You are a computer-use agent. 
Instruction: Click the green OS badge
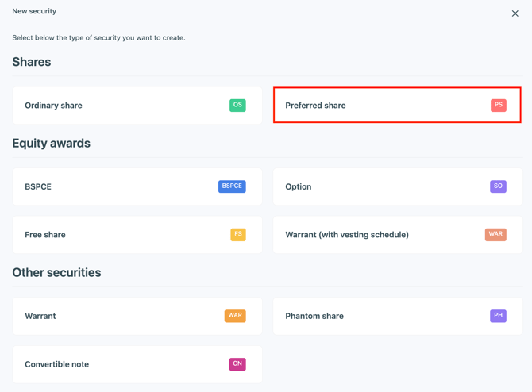pos(237,105)
